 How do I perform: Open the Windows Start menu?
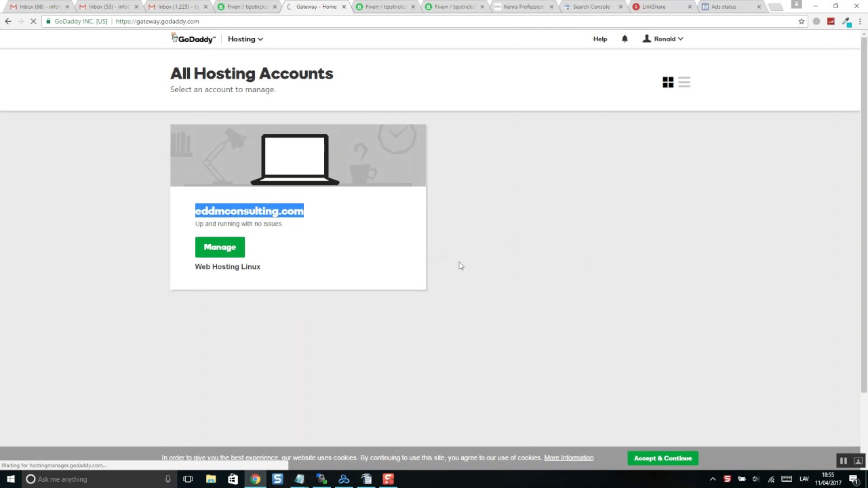coord(11,479)
